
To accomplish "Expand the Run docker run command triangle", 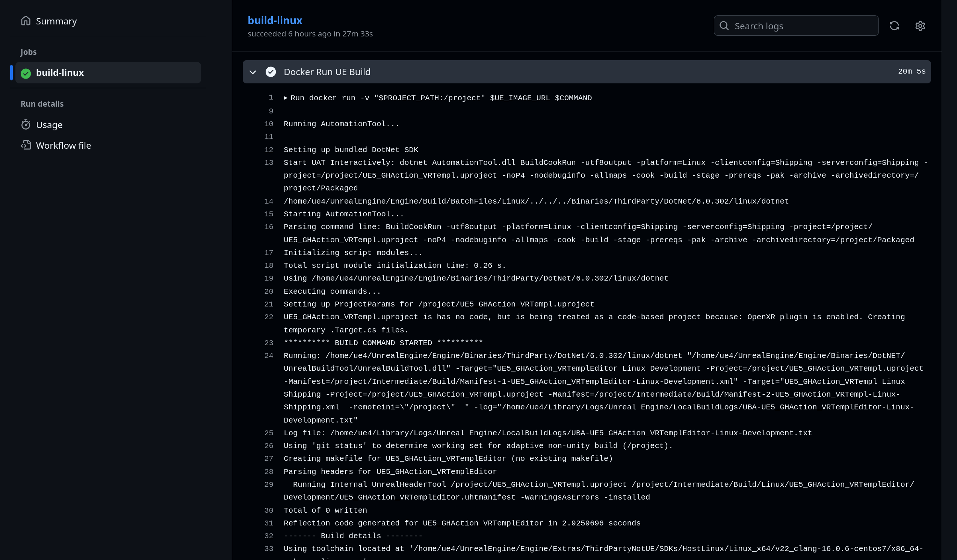I will click(x=286, y=98).
